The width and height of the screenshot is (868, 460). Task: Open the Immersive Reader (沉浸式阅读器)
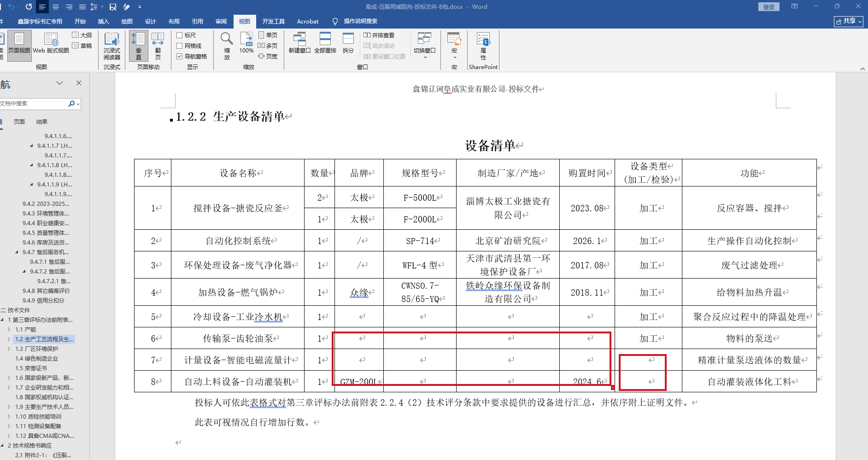111,46
